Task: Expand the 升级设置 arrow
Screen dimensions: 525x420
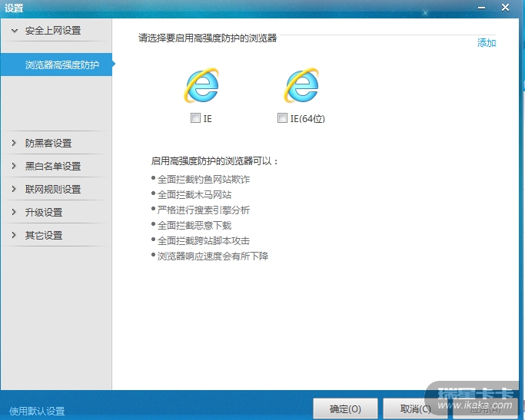Action: tap(14, 213)
